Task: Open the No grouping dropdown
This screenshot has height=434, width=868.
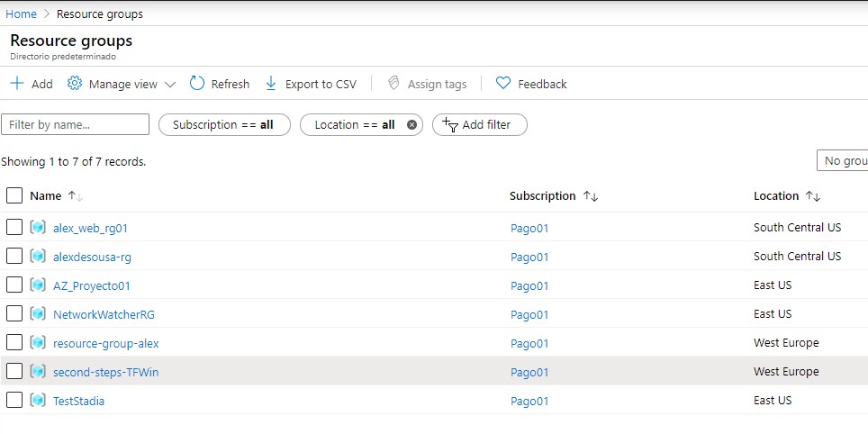Action: pyautogui.click(x=842, y=161)
